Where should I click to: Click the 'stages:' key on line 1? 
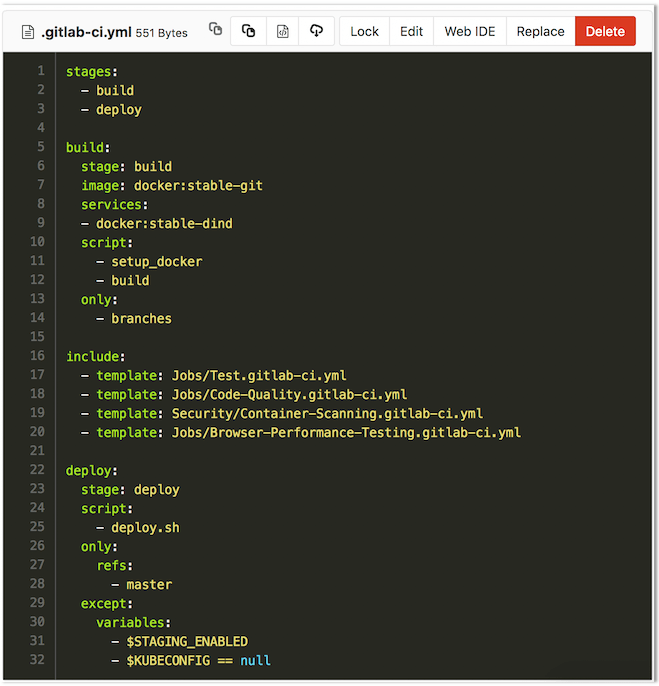[92, 72]
